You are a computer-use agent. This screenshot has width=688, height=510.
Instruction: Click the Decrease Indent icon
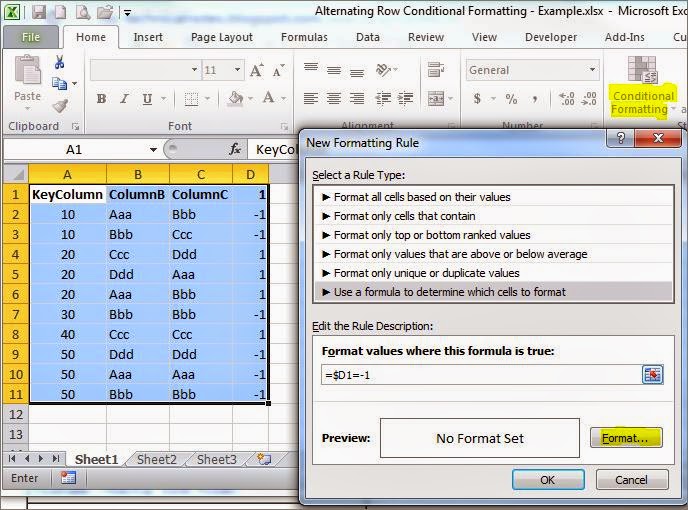(x=383, y=98)
